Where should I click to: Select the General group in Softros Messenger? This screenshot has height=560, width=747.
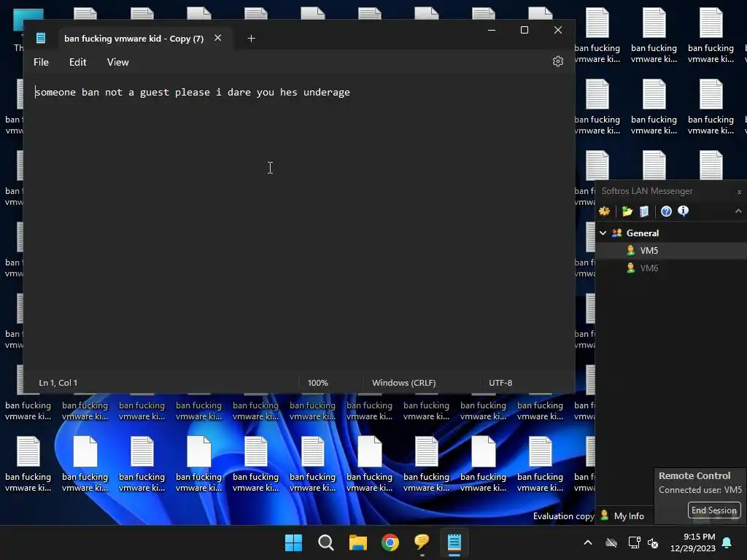642,233
